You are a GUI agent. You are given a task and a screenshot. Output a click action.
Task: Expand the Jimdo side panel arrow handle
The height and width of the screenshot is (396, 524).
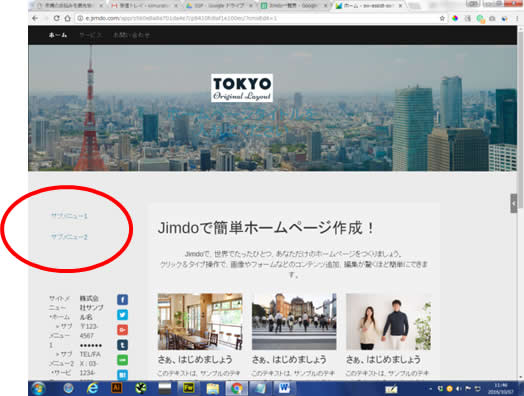pos(514,203)
